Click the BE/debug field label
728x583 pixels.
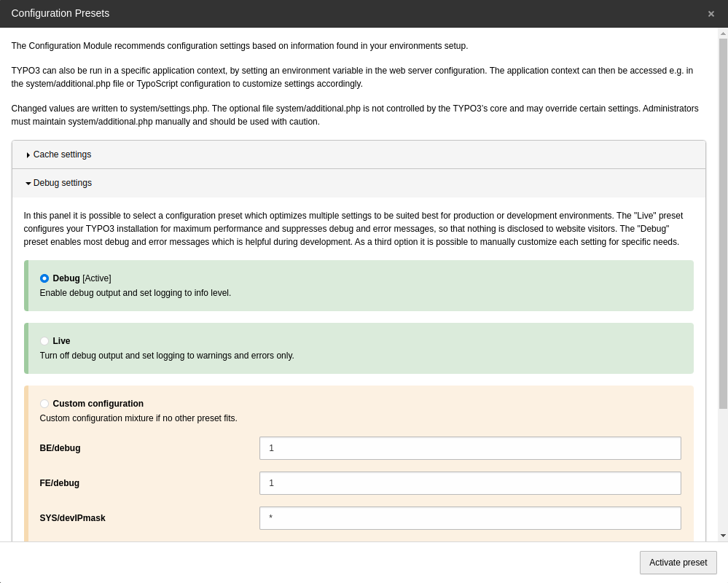60,448
